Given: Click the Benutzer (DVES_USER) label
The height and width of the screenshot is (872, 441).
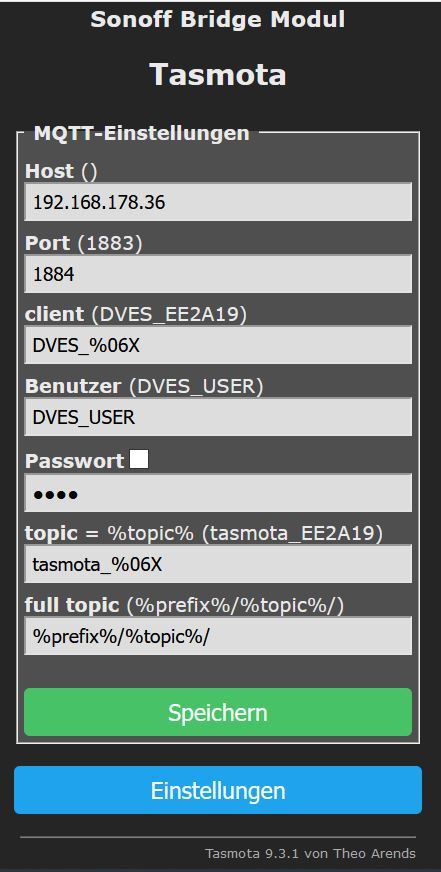Looking at the screenshot, I should (144, 387).
